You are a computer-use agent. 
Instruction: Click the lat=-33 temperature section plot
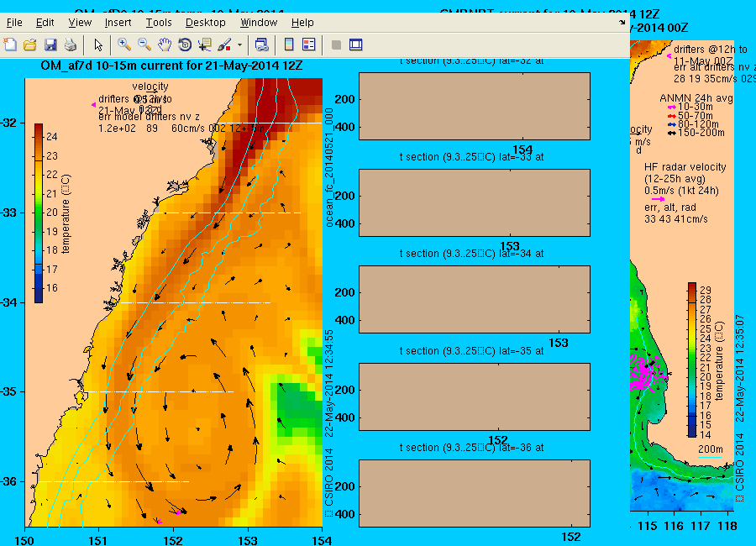(475, 202)
